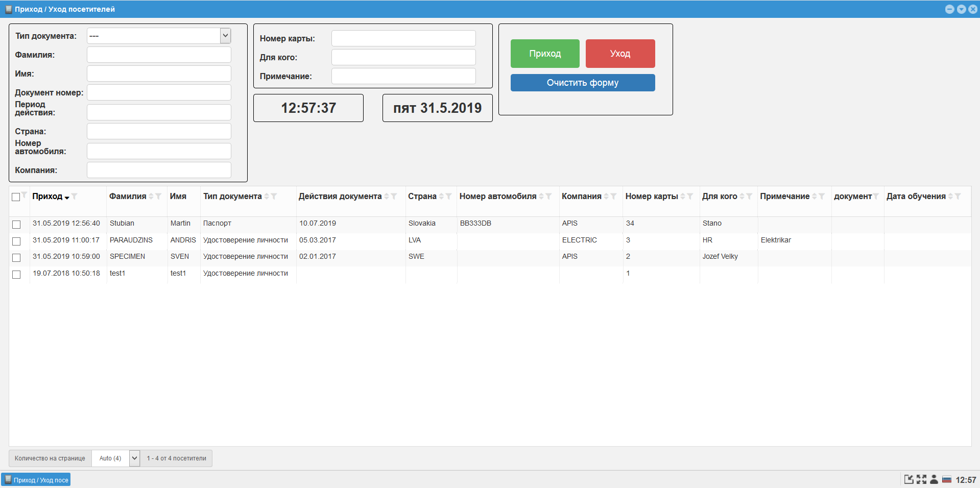Viewport: 980px width, 488px height.
Task: Click the Компания input field
Action: click(159, 170)
